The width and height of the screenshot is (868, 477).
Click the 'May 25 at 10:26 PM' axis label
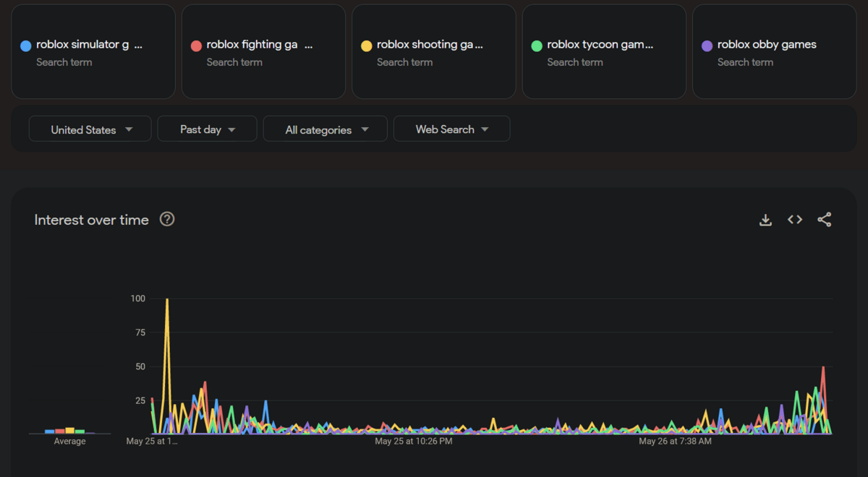414,441
